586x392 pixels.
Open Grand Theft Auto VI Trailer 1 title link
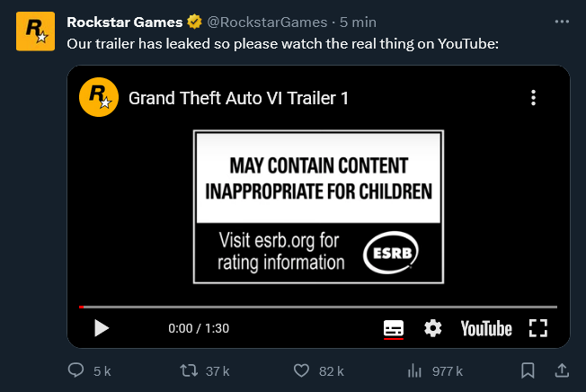coord(238,98)
